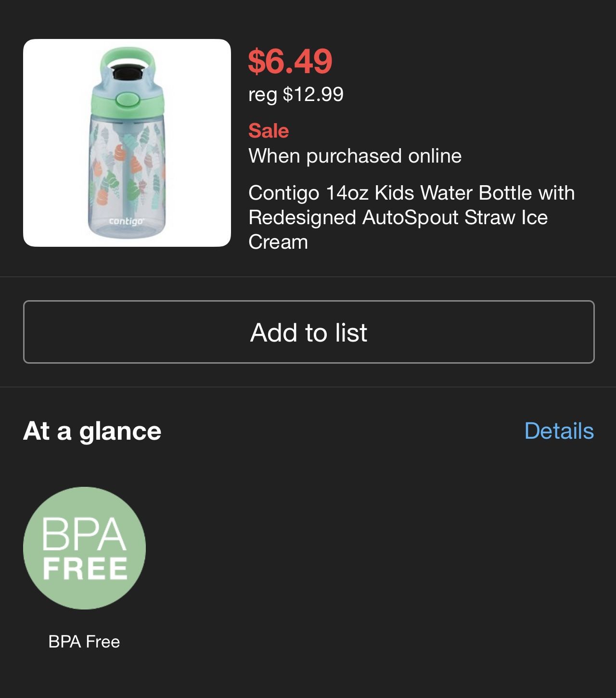Click the bold FREE word inside the badge
This screenshot has height=698, width=616.
tap(85, 569)
